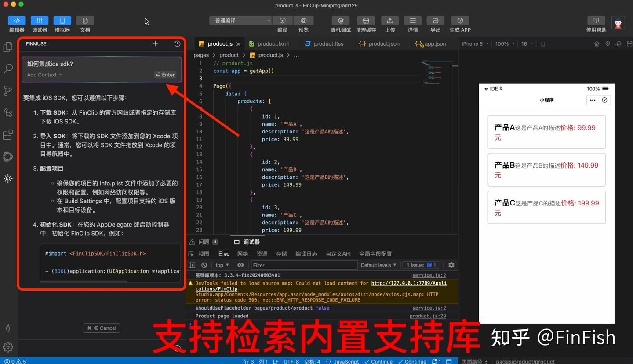
Task: Click the 编译 compile cube icon
Action: coord(283,21)
